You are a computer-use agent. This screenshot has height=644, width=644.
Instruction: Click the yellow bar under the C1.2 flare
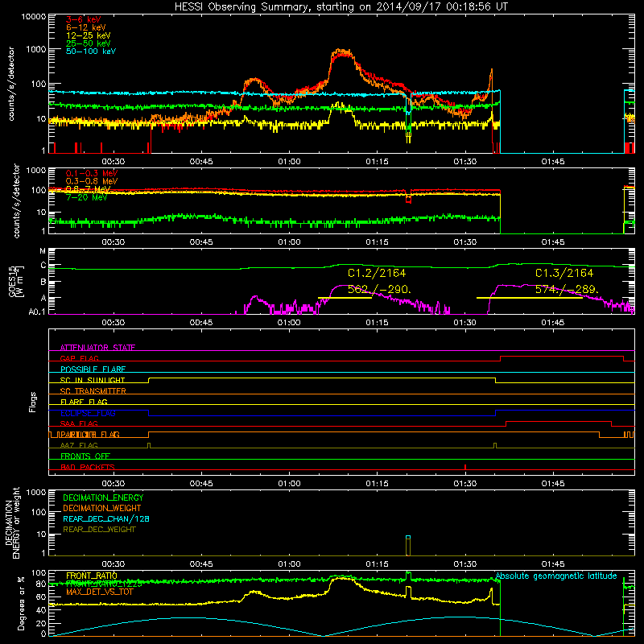pyautogui.click(x=345, y=298)
